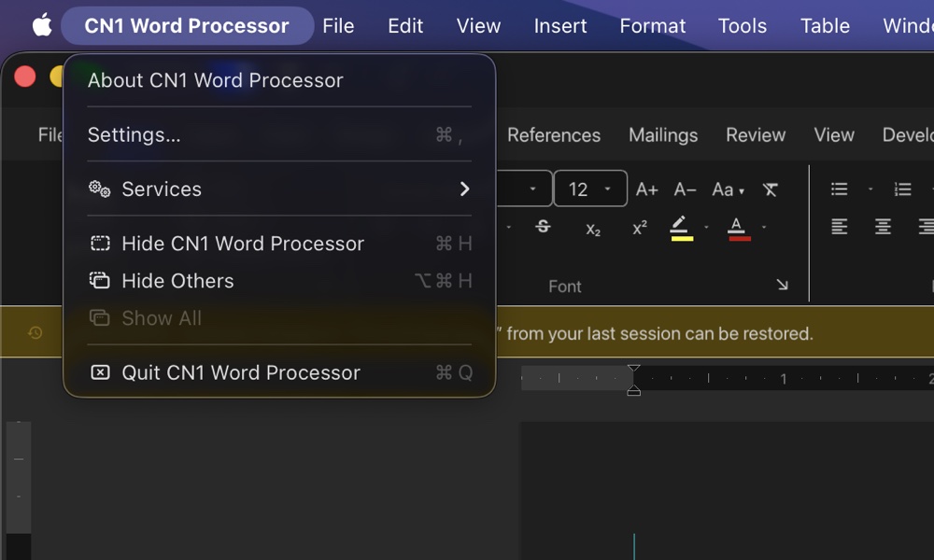Choose About CN1 Word Processor

point(279,80)
